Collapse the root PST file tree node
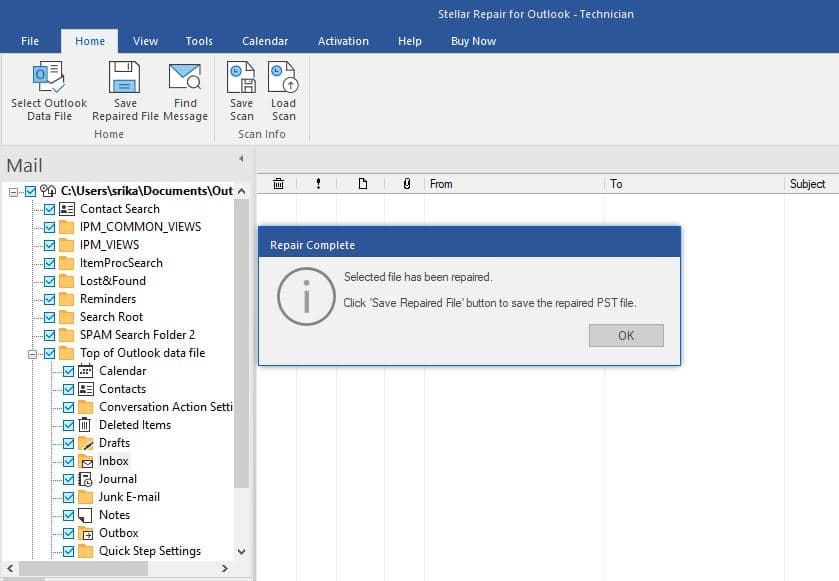Screen dimensions: 839x581 coord(13,191)
